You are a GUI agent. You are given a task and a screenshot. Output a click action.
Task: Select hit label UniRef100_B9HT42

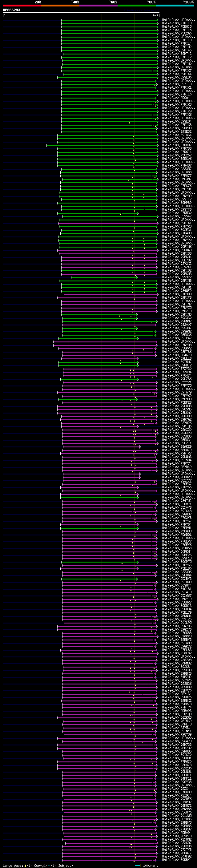tap(177, 54)
